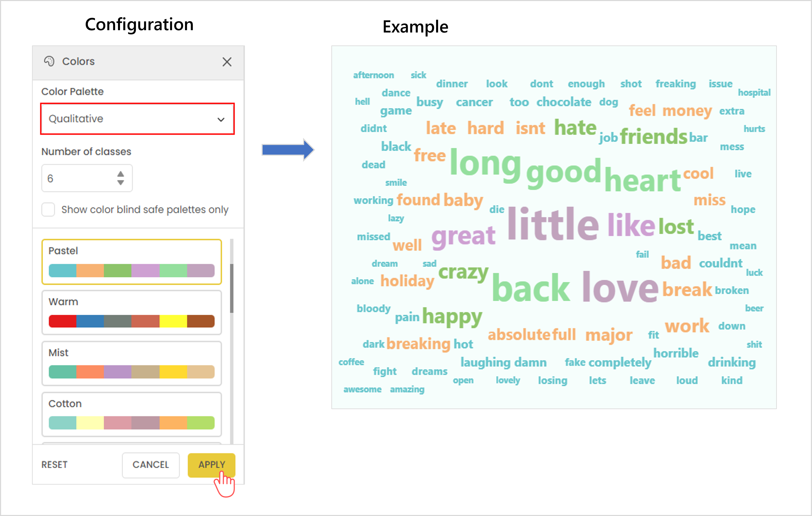Enable color blind safe palettes checkbox
Screen dimensions: 812x516
(x=48, y=210)
